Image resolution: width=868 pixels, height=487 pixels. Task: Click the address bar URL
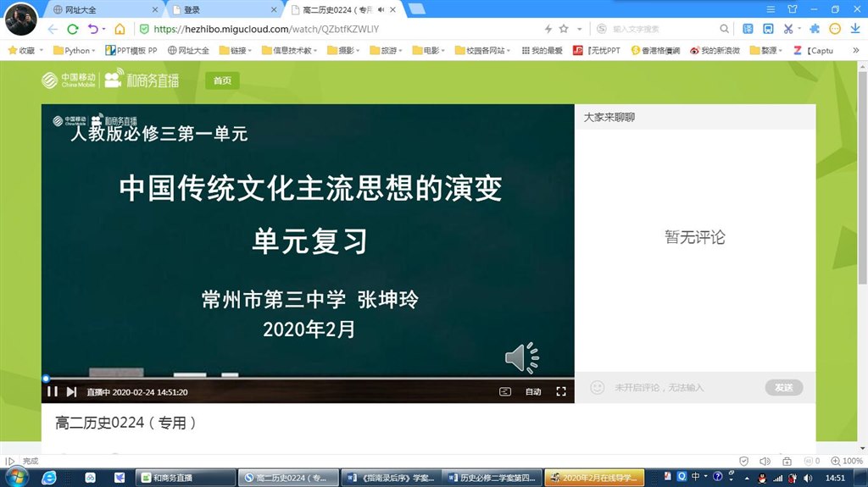(266, 29)
